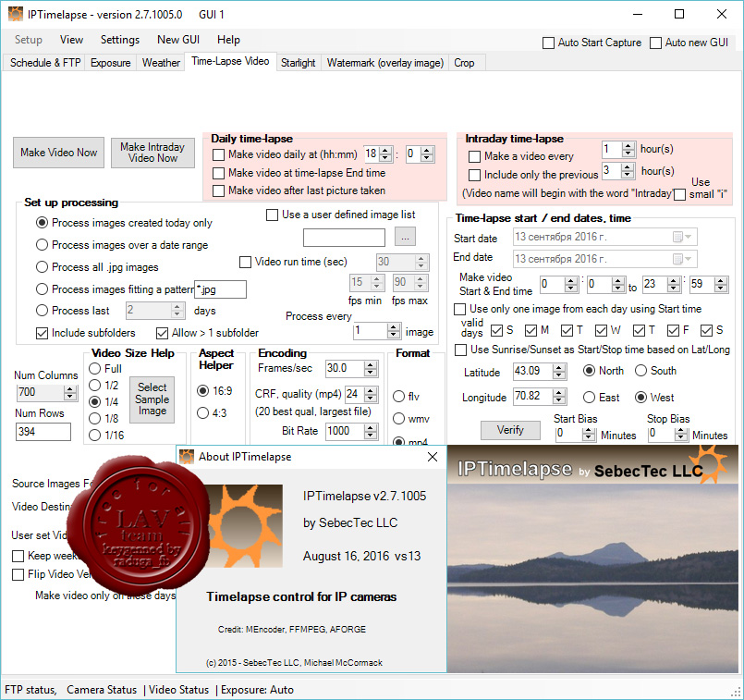Click Start Bias minutes stepper

coord(576,434)
